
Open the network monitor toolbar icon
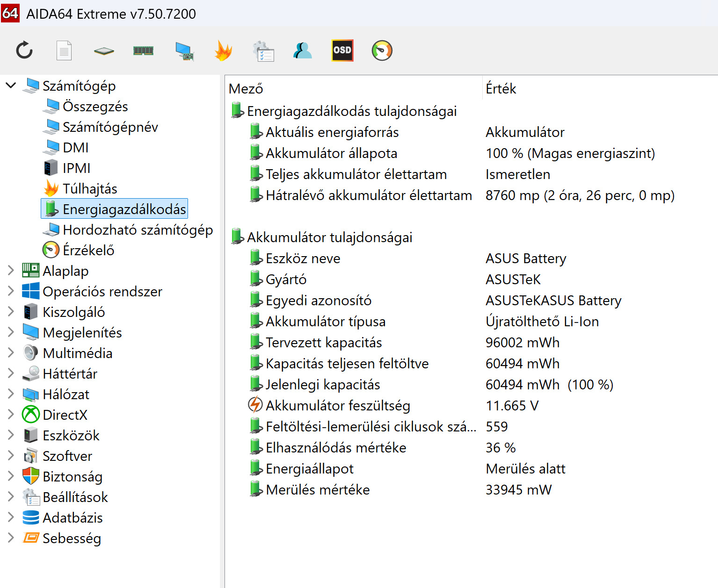click(x=184, y=50)
